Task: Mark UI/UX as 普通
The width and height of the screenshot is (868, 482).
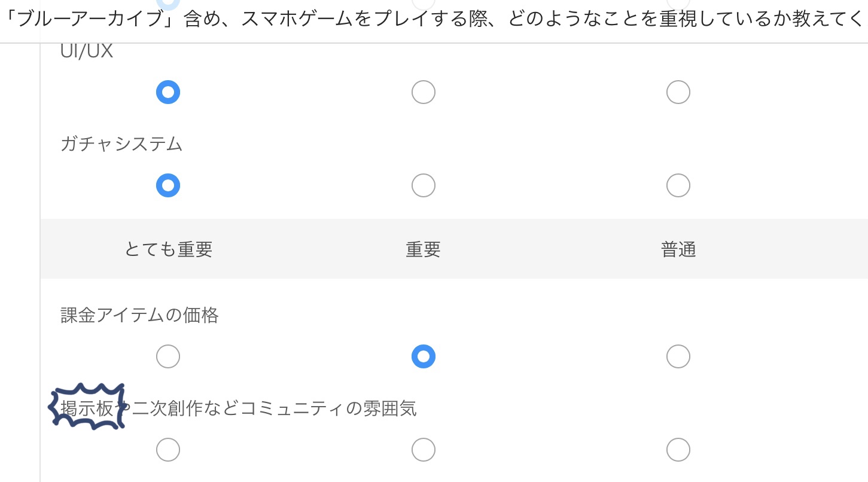Action: coord(678,92)
